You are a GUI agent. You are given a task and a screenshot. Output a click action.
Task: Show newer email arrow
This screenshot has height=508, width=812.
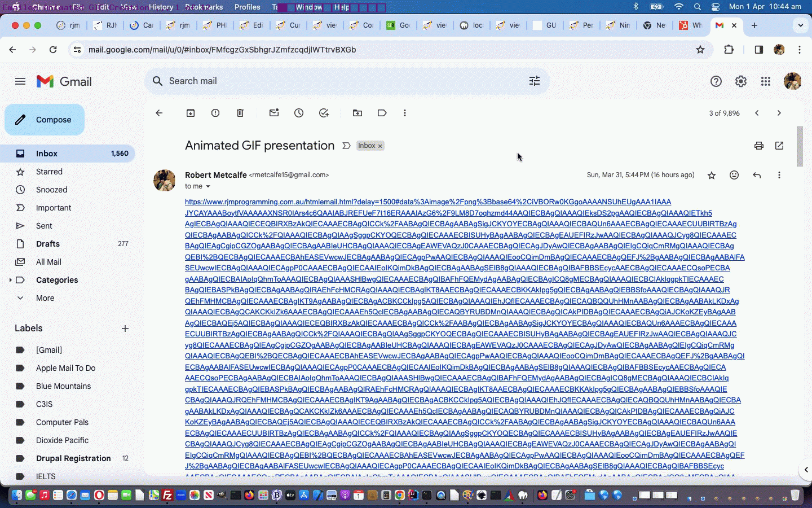tap(757, 113)
